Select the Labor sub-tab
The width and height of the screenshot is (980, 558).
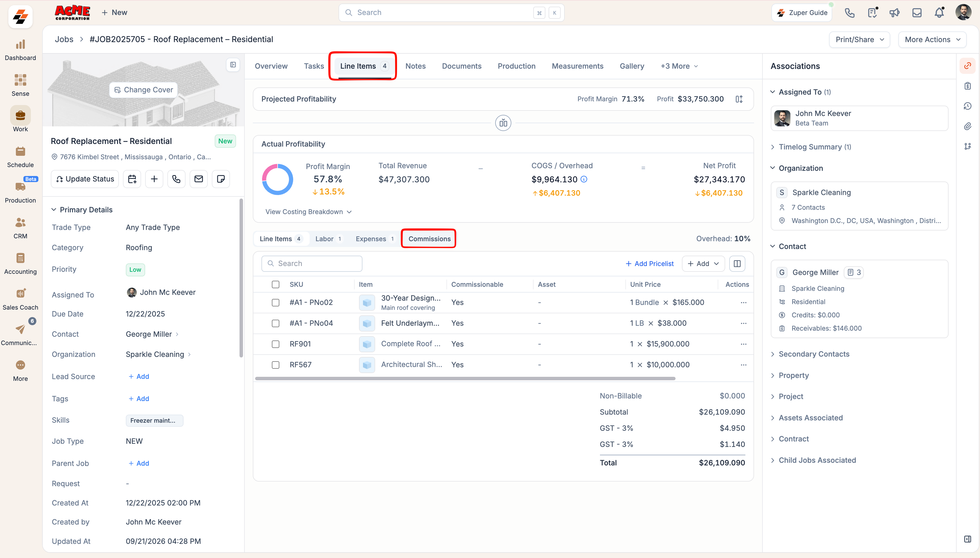(328, 239)
